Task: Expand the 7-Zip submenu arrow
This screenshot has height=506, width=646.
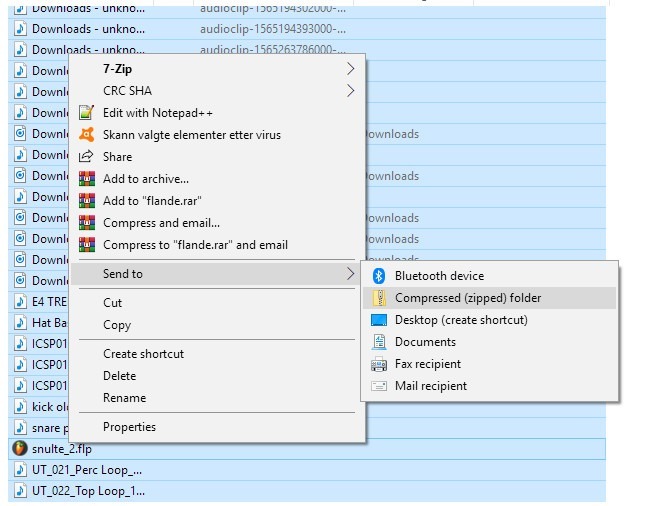Action: tap(350, 69)
